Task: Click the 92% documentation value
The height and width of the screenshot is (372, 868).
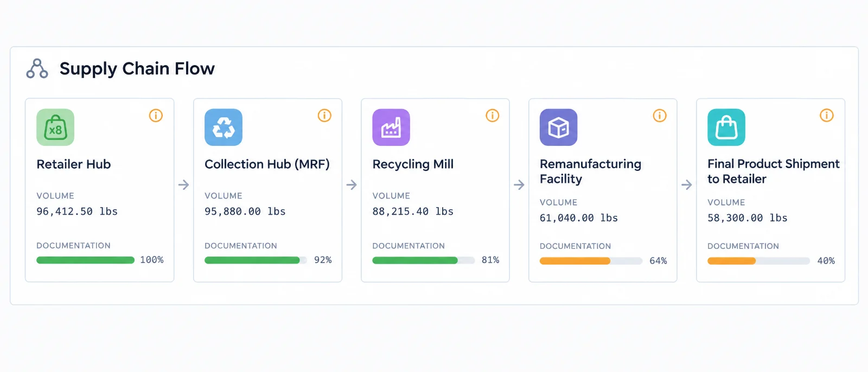Action: coord(323,260)
